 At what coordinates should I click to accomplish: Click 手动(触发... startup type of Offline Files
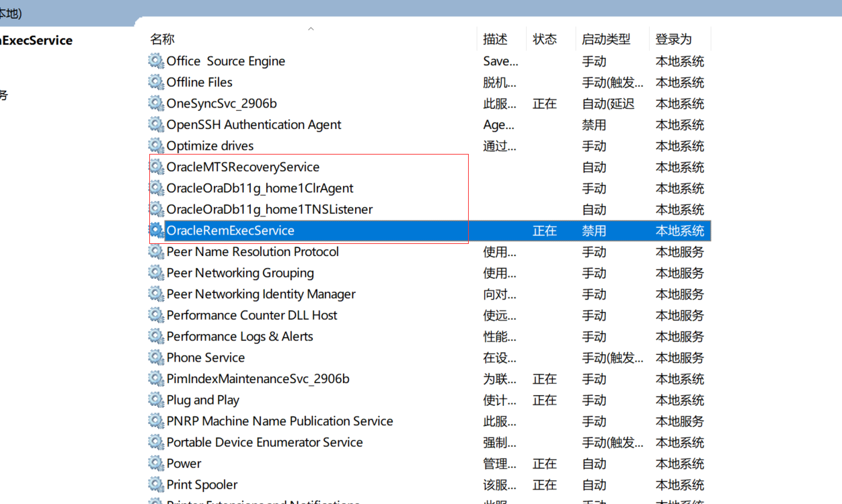pos(613,83)
